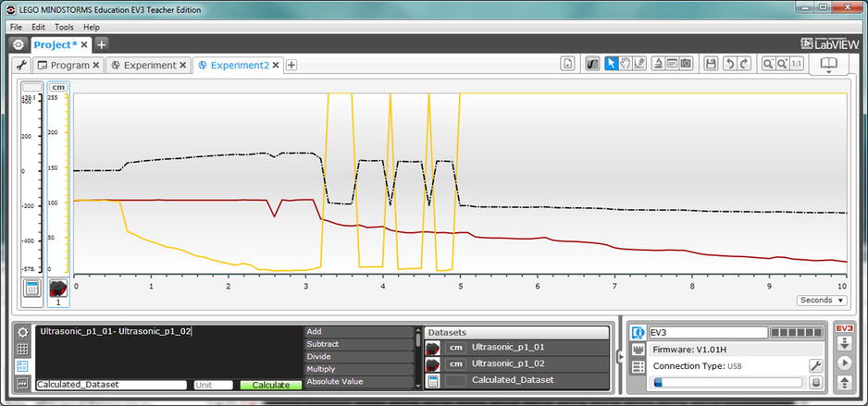Open the dataset table grid tab
The height and width of the screenshot is (406, 868).
pyautogui.click(x=22, y=350)
